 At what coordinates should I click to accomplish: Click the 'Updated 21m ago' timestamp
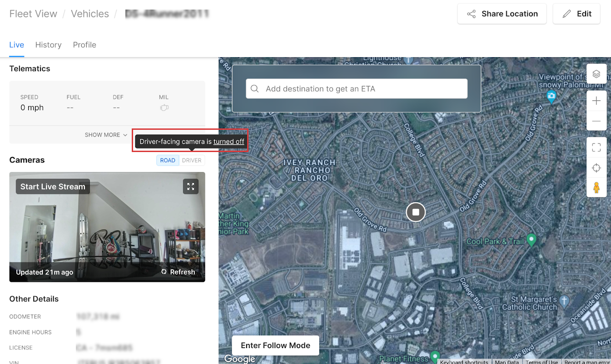(45, 272)
